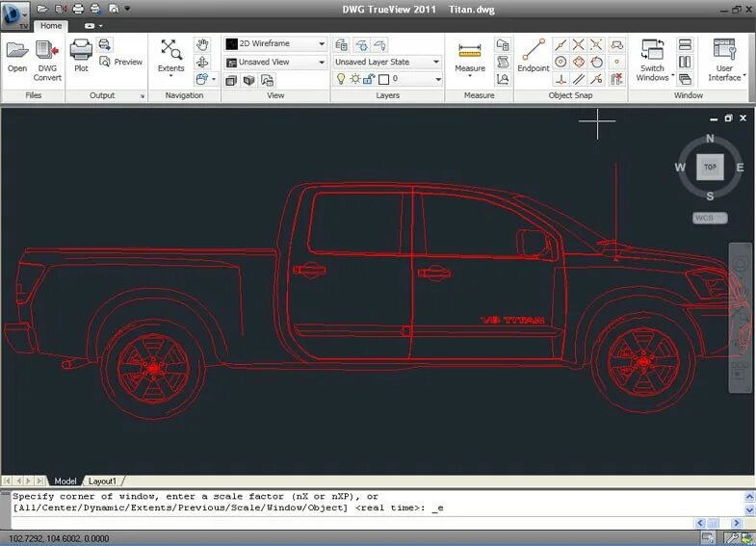
Task: Open the Unsaved Layer State dropdown
Action: click(x=387, y=63)
